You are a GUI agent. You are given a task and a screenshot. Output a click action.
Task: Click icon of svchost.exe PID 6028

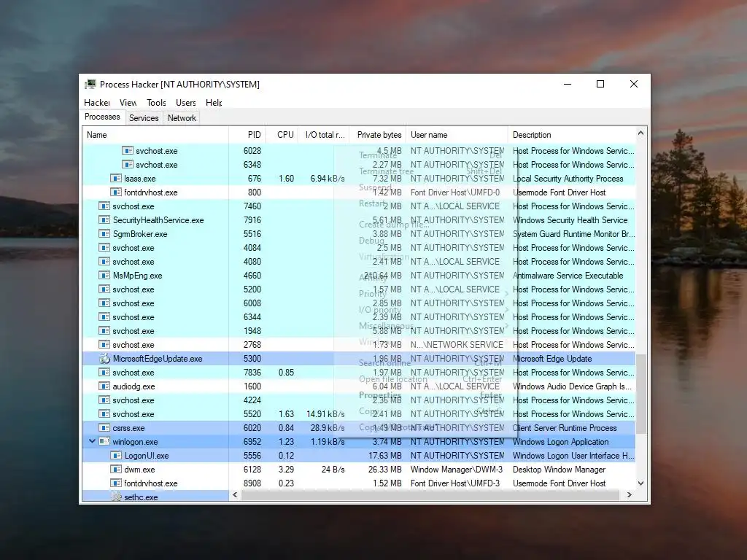coord(127,150)
